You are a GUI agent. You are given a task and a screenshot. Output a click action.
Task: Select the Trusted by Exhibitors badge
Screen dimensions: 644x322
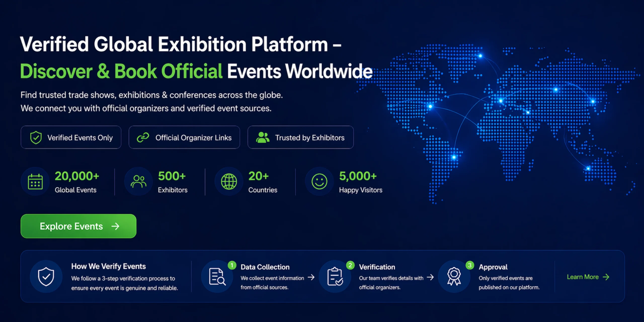300,137
